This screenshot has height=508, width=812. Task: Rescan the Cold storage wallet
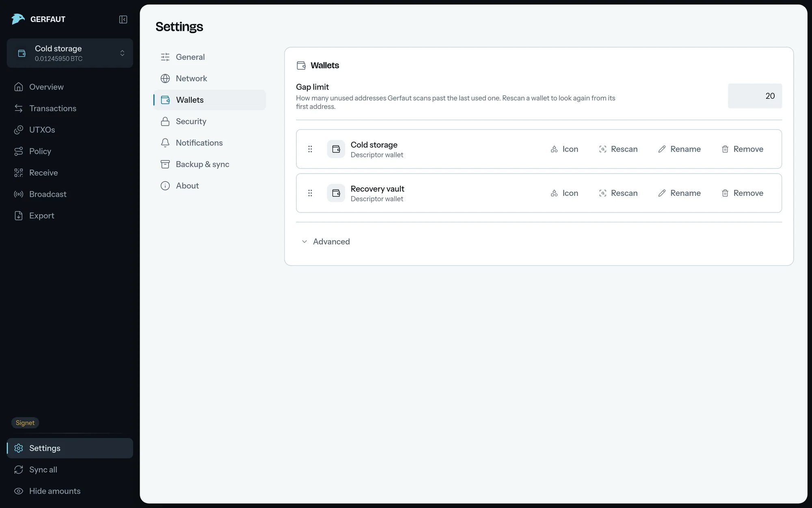[618, 149]
